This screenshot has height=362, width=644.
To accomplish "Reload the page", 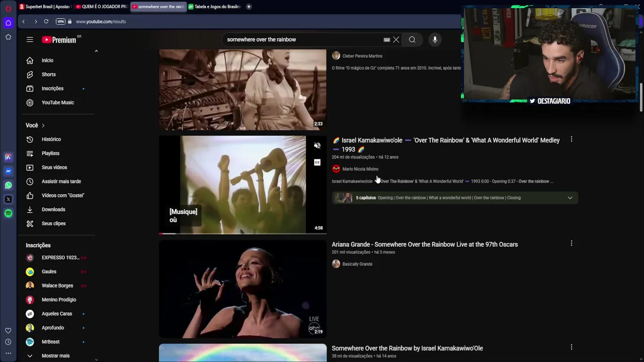I will 46,22.
